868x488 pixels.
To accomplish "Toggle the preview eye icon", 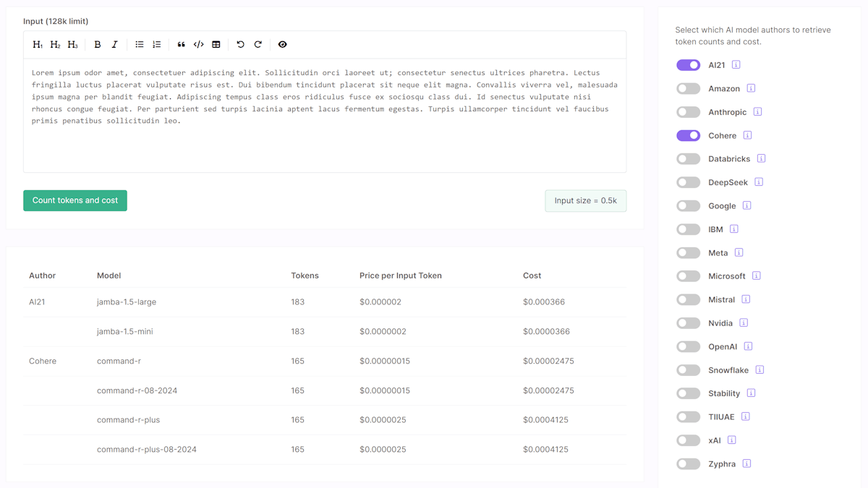I will 283,45.
